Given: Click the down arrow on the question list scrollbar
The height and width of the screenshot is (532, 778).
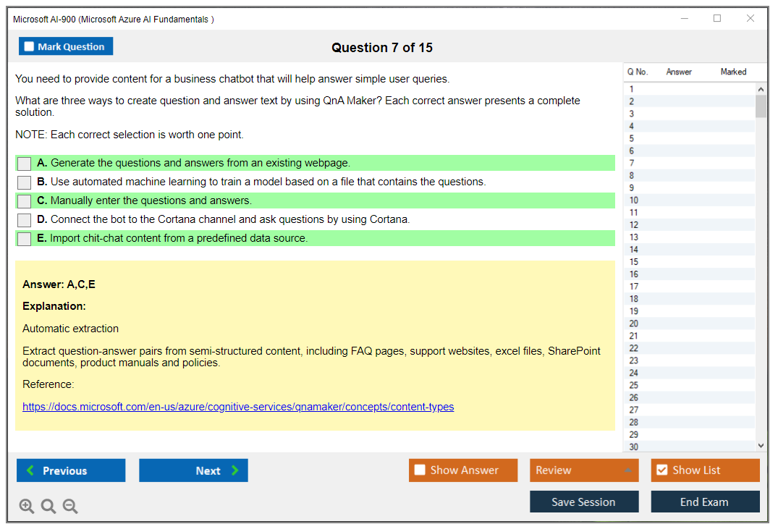Looking at the screenshot, I should coord(761,445).
